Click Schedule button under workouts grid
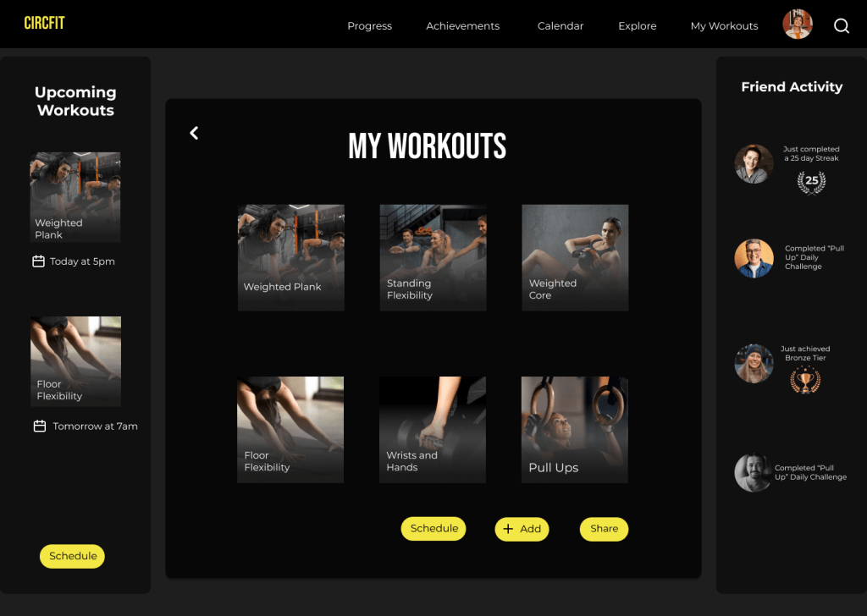 [x=433, y=529]
